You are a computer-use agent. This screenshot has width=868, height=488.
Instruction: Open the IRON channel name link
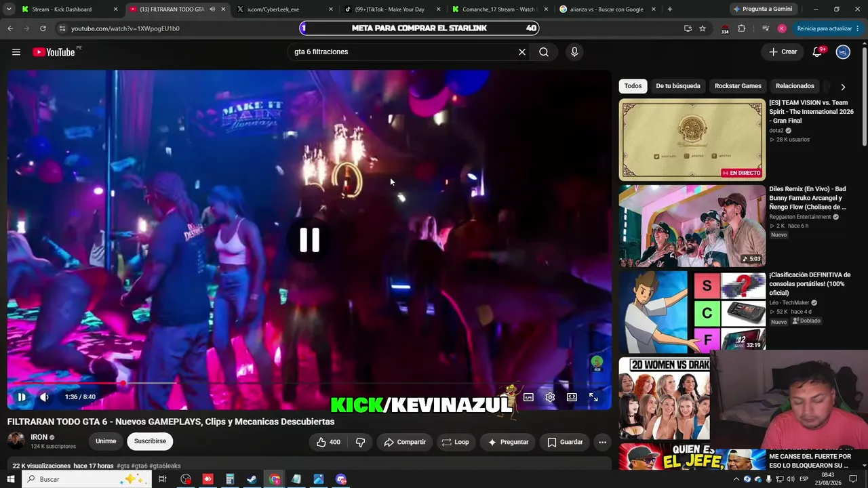tap(39, 437)
